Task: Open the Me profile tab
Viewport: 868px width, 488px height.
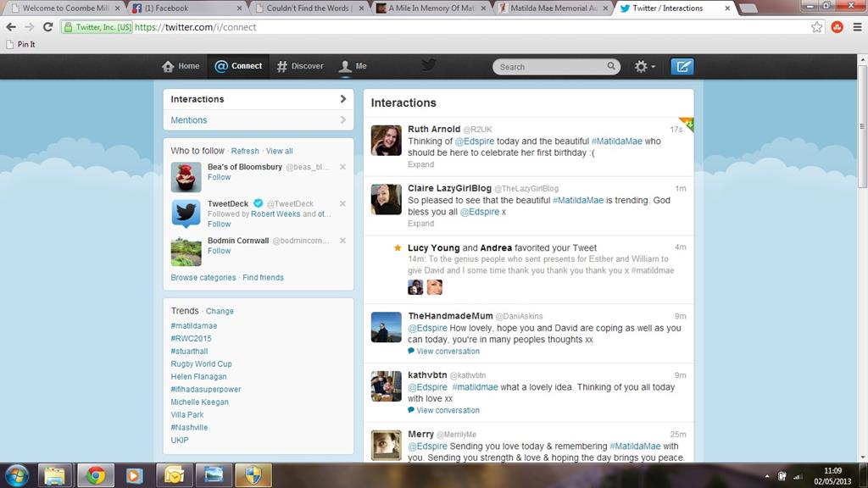Action: [353, 66]
